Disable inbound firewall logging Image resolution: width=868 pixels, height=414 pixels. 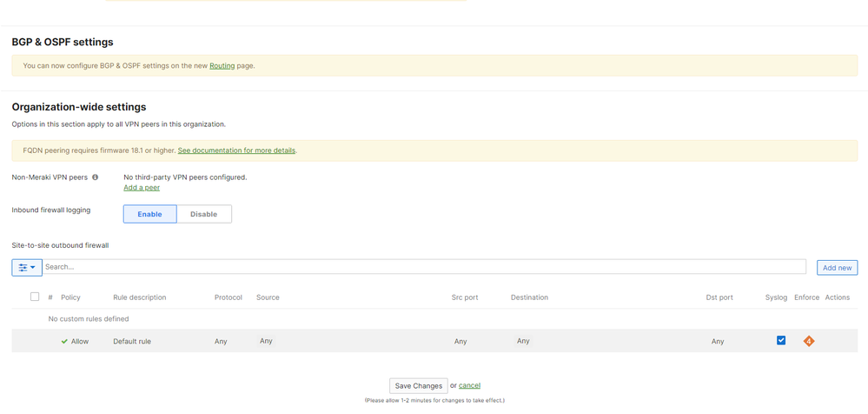[x=203, y=214]
